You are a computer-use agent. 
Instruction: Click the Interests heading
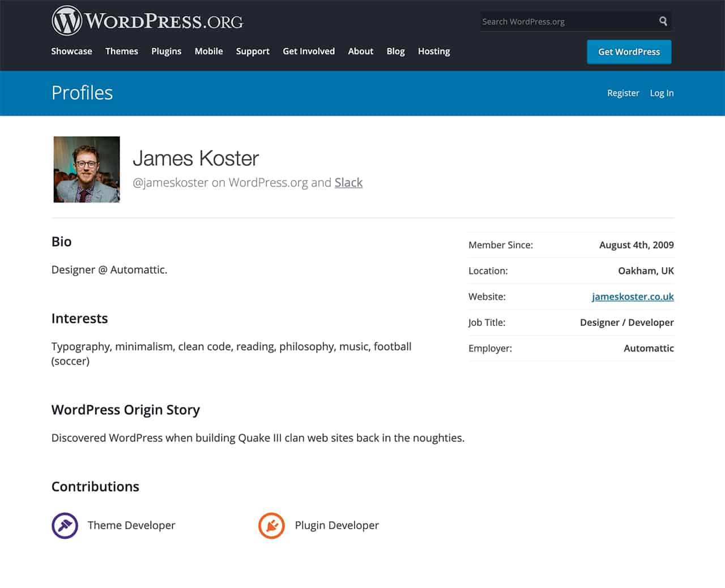[80, 319]
